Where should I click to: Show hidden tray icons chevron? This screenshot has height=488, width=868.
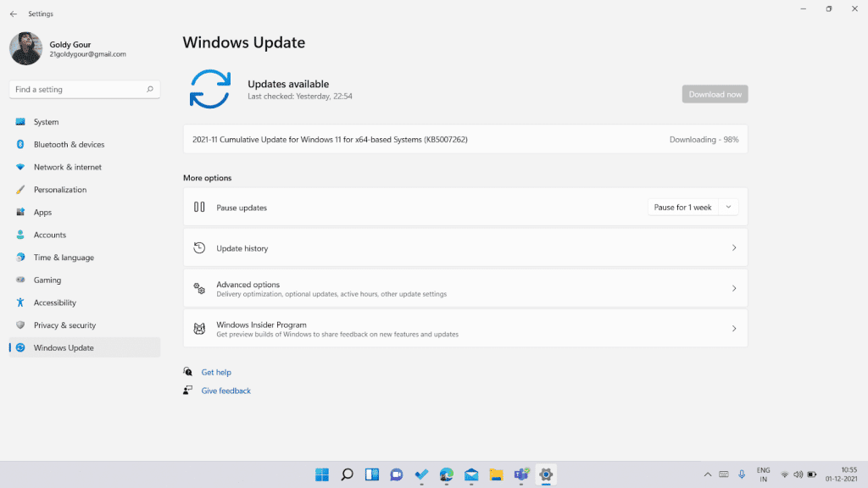click(x=708, y=474)
